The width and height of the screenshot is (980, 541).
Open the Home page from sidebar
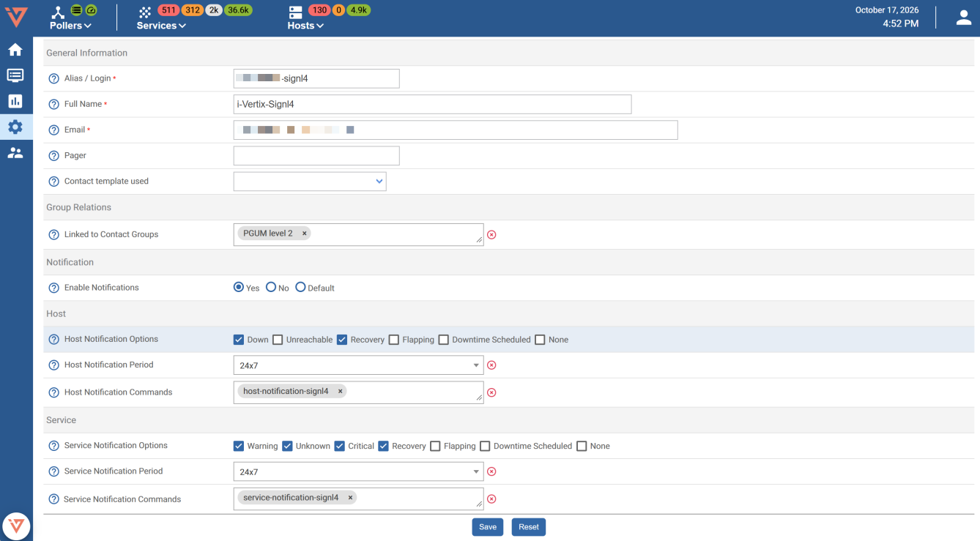point(15,50)
